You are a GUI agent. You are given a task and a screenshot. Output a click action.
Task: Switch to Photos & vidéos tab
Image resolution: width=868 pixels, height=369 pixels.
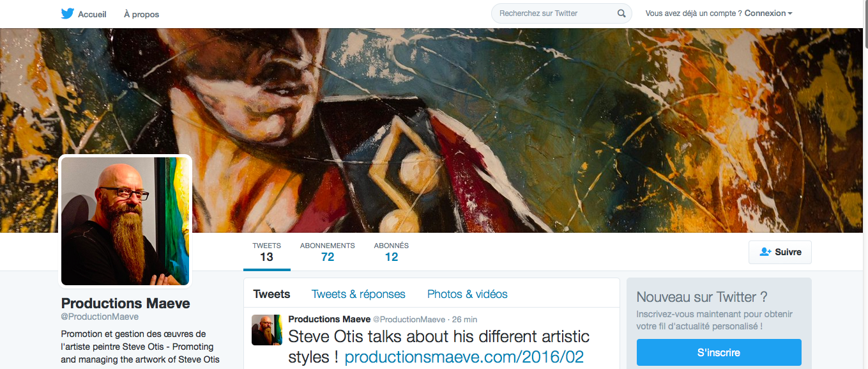tap(467, 294)
